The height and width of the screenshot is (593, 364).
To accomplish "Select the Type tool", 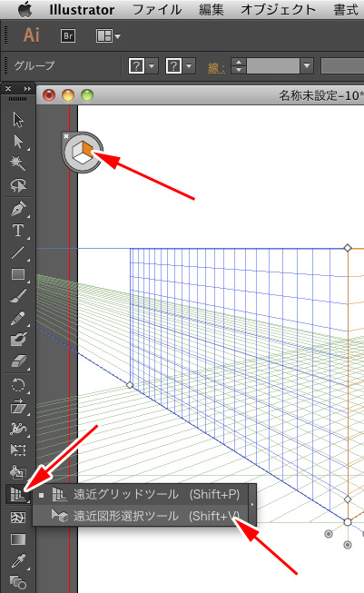I will [x=18, y=231].
